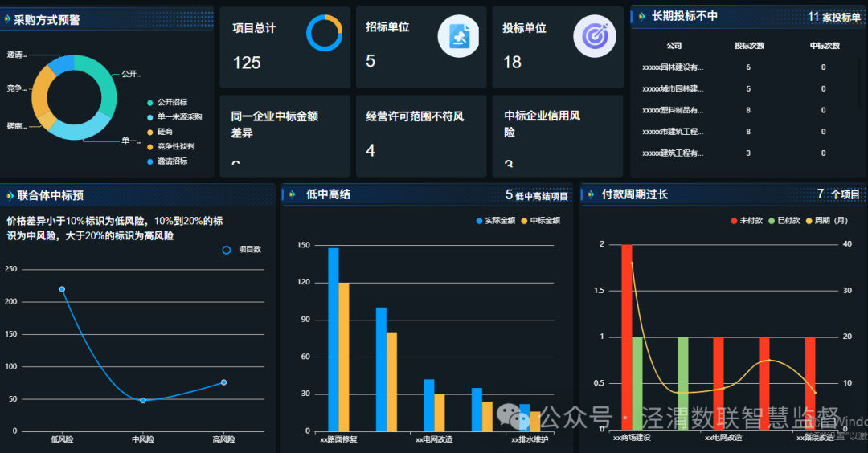
Task: Click the arrow icon beside 低中高结 header
Action: click(x=293, y=194)
